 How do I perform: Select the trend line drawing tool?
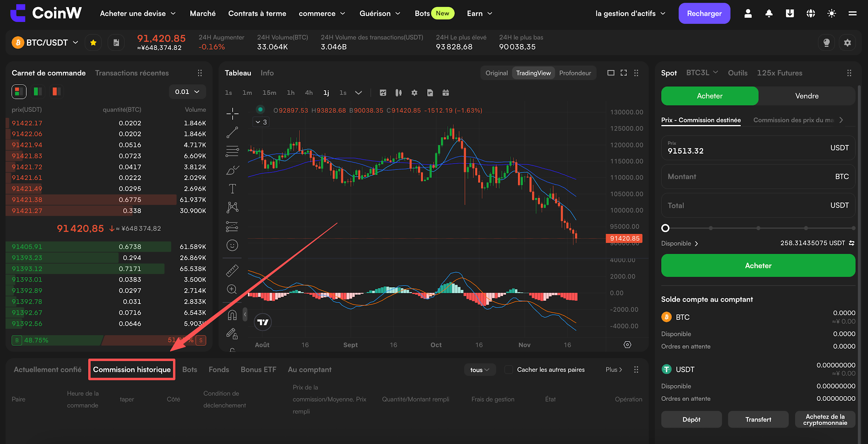click(x=232, y=133)
